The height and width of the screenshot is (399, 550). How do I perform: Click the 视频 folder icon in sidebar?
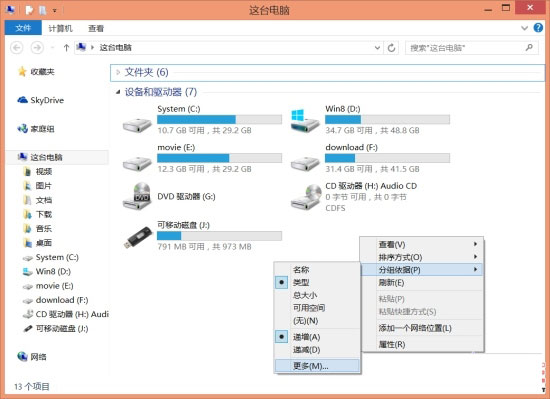point(27,171)
